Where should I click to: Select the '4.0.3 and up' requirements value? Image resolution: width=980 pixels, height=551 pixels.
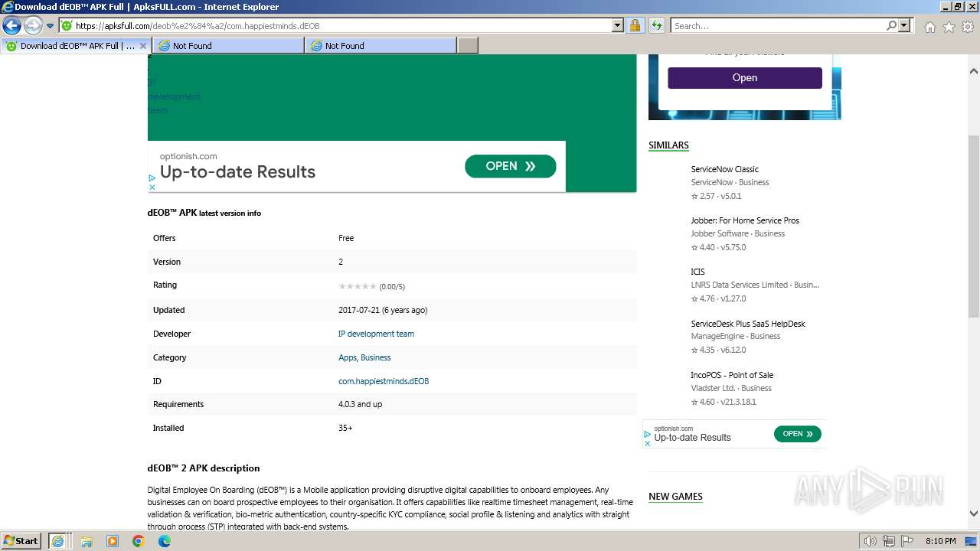click(x=360, y=404)
